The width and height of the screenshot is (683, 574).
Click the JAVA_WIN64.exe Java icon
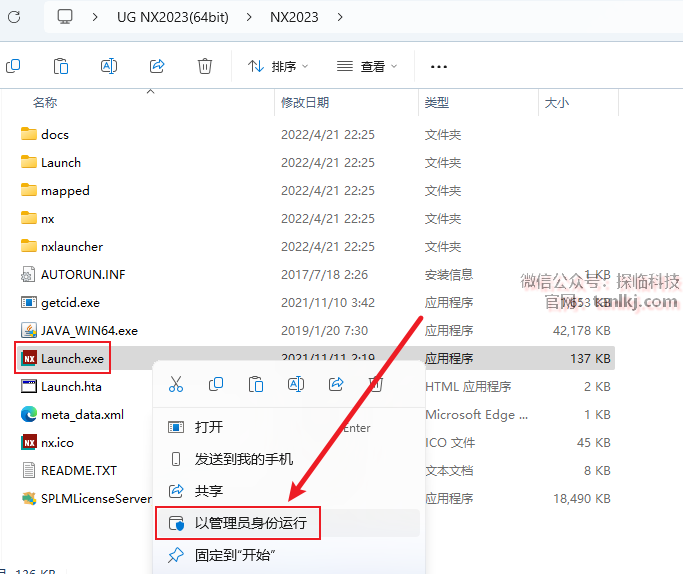pos(29,330)
